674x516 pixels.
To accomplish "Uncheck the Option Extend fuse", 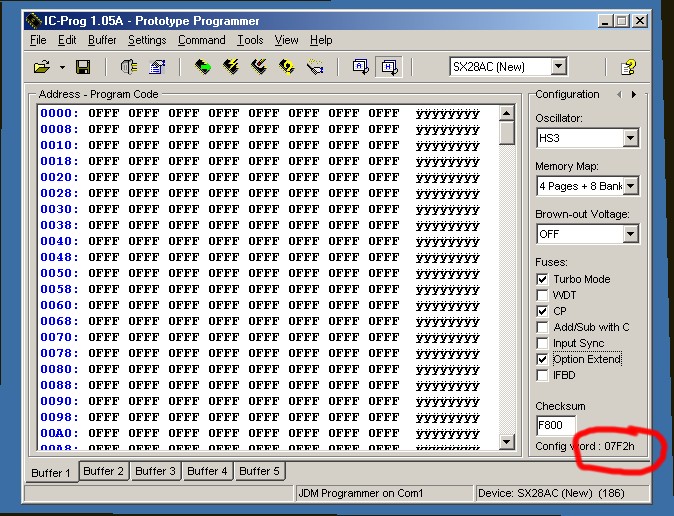I will point(542,359).
